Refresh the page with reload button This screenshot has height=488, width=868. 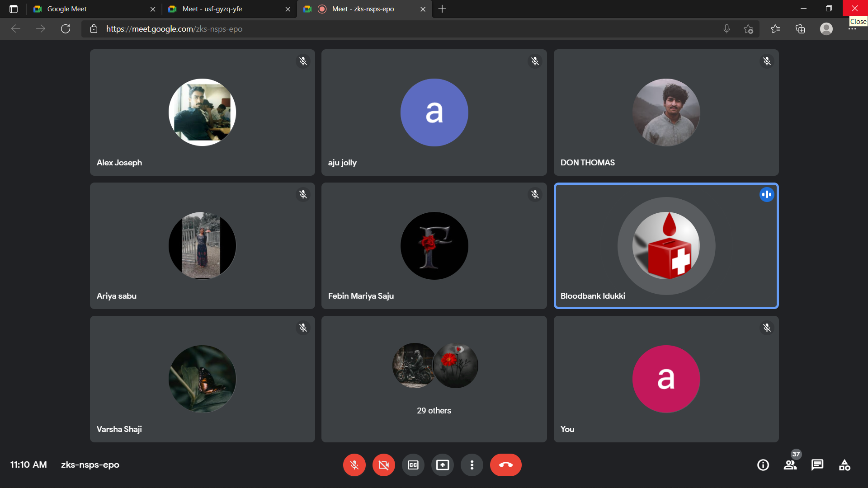coord(66,29)
